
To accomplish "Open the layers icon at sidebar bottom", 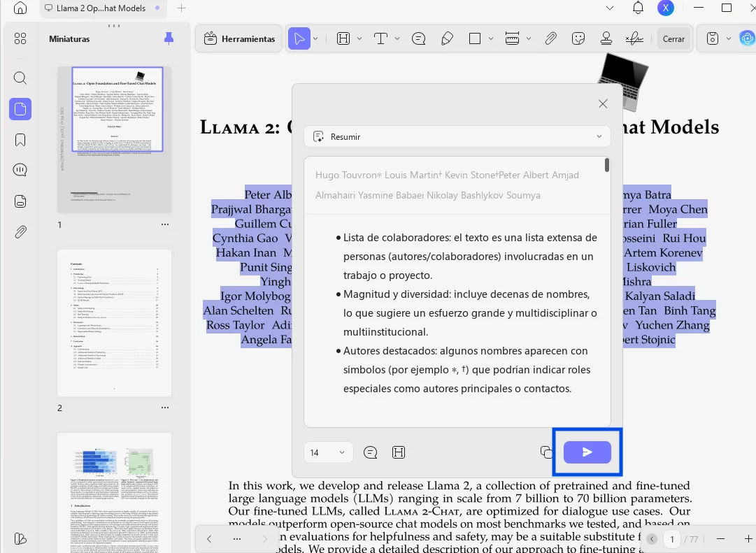I will 20,538.
